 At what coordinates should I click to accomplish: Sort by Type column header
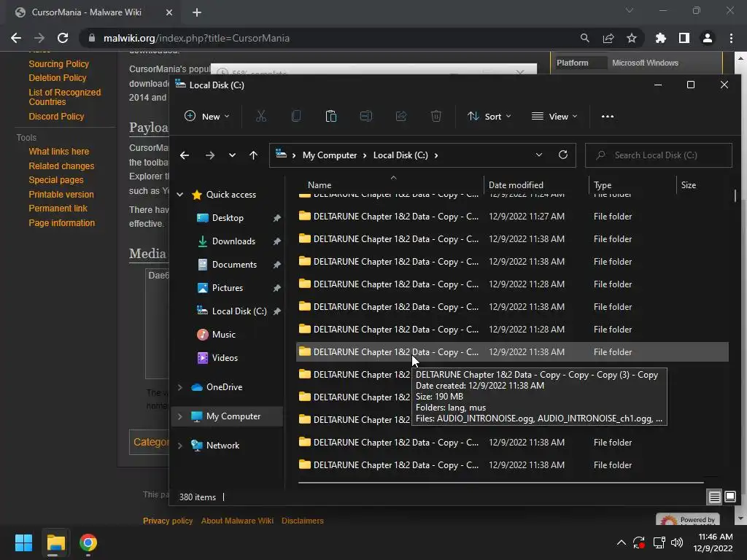click(x=603, y=185)
